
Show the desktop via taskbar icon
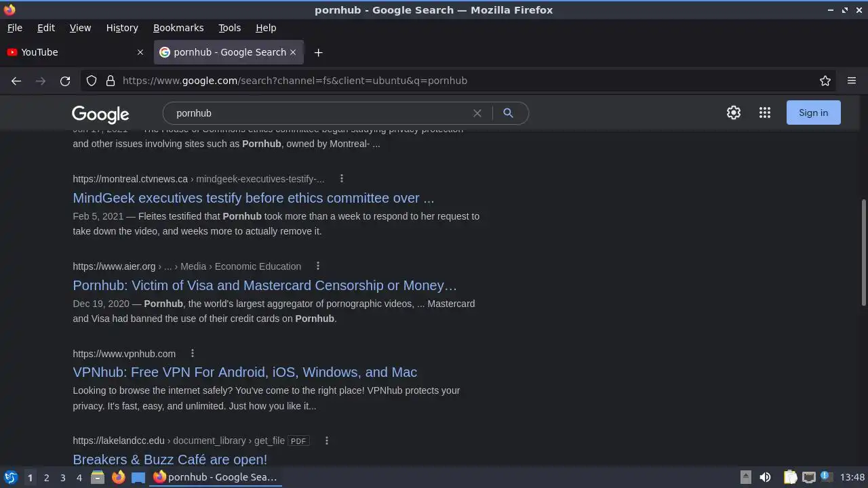[138, 477]
